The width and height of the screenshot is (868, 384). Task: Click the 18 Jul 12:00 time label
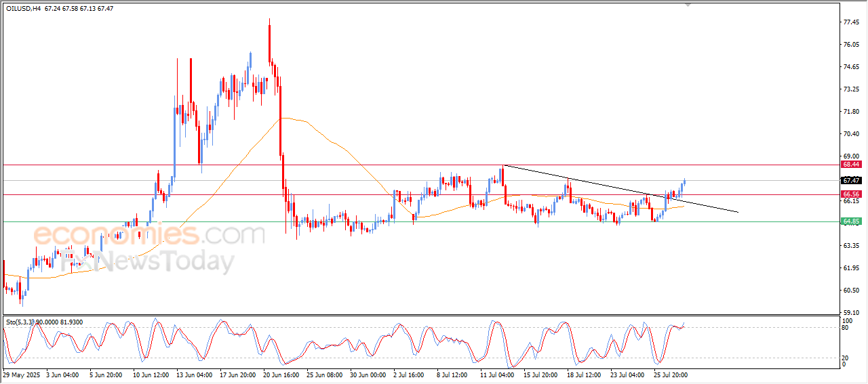point(583,375)
